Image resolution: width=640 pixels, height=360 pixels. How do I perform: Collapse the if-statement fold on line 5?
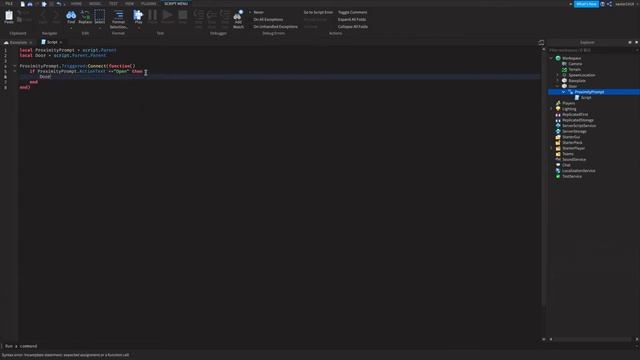point(15,71)
